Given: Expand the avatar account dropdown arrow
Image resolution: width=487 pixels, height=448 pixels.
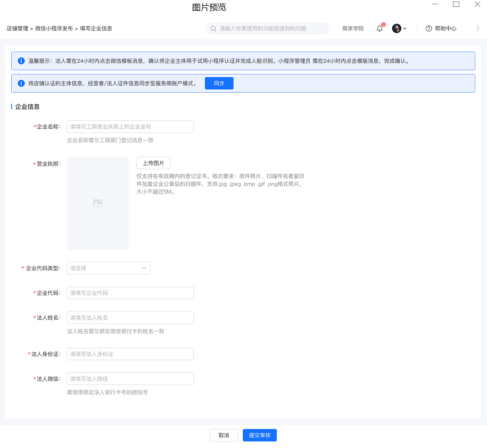Looking at the screenshot, I should (x=405, y=29).
